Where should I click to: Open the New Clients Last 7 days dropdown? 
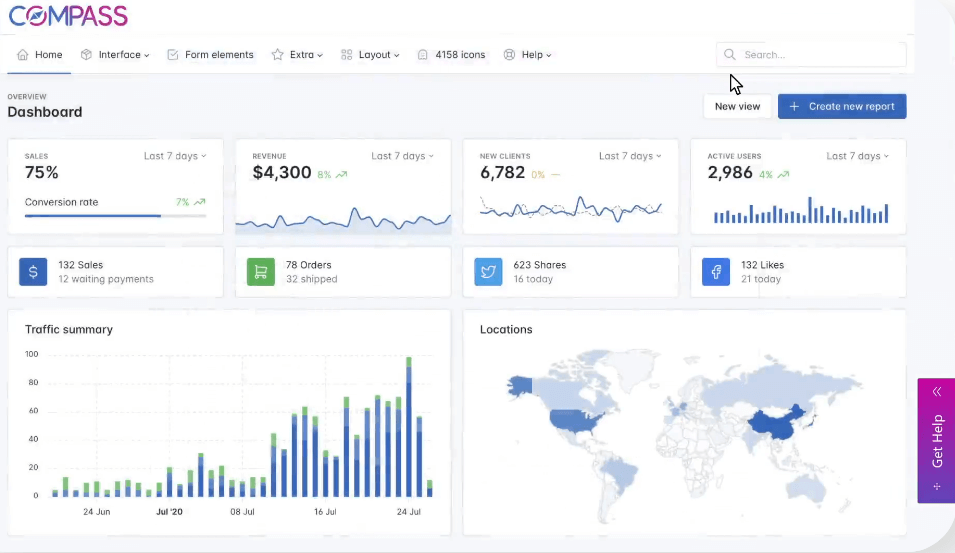pyautogui.click(x=630, y=156)
